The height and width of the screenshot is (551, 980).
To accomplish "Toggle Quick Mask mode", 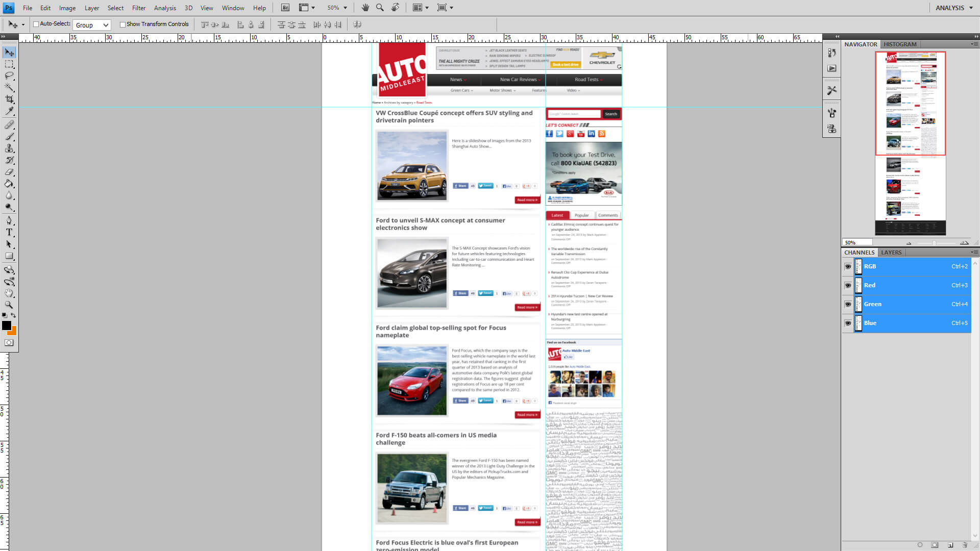I will 9,343.
